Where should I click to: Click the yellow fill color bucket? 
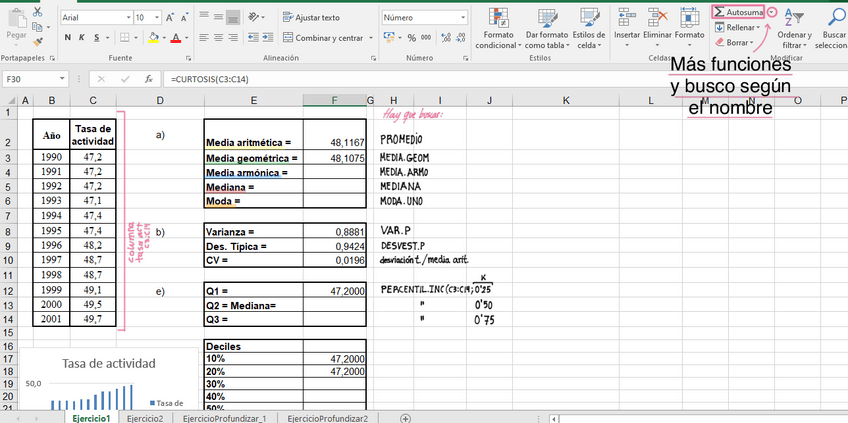[x=153, y=38]
